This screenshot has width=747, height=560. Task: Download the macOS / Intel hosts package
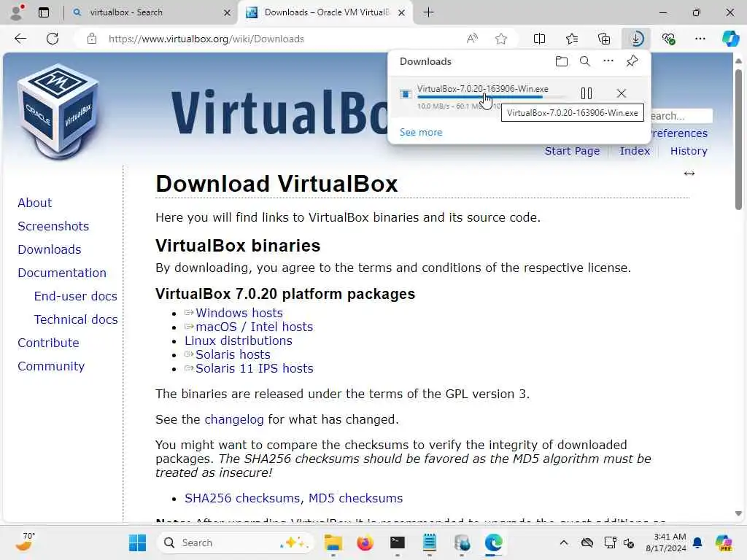255,327
